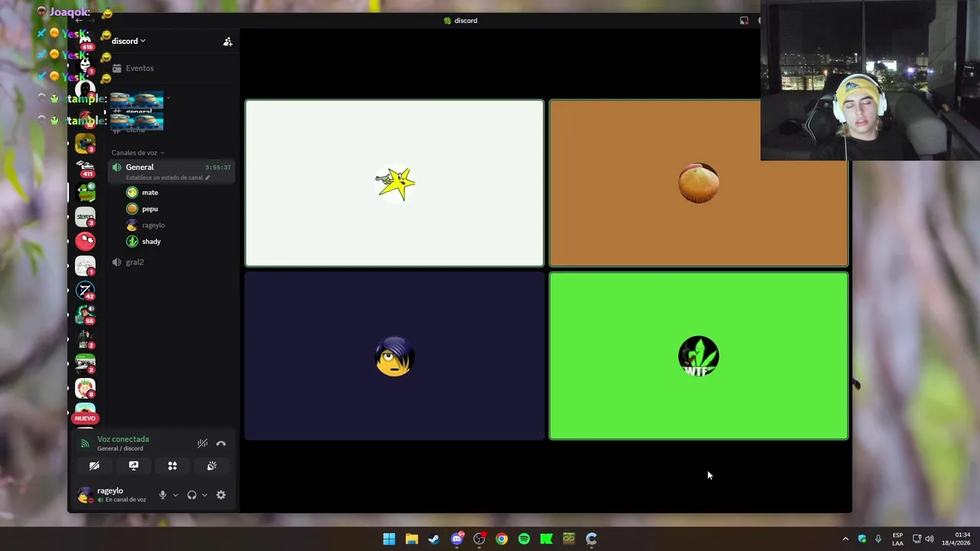Edit channel status pencil icon

click(207, 178)
